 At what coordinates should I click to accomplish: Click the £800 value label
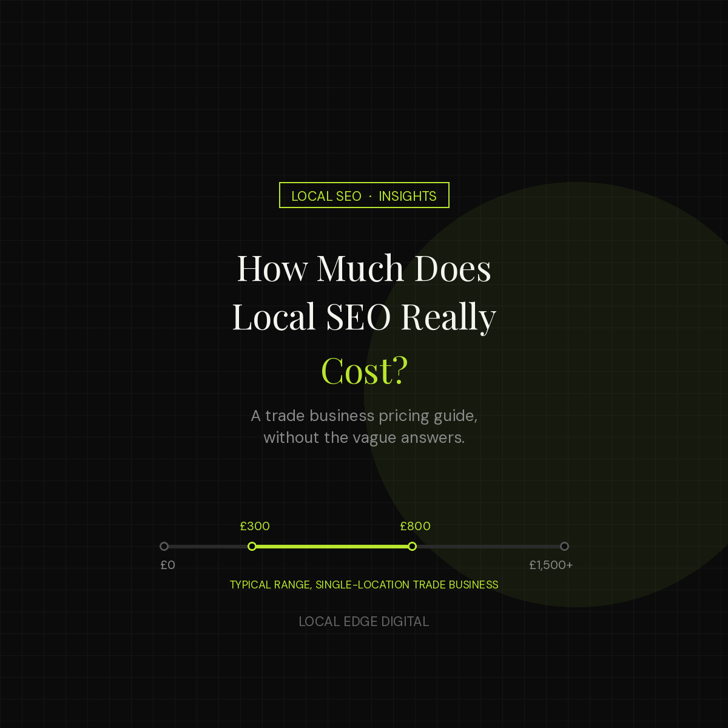(x=415, y=526)
